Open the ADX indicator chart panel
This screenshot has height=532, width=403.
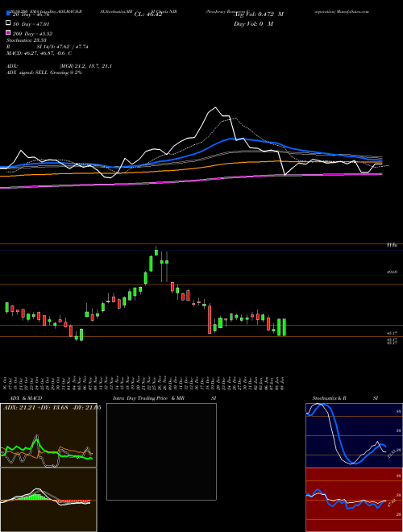[x=48, y=435]
